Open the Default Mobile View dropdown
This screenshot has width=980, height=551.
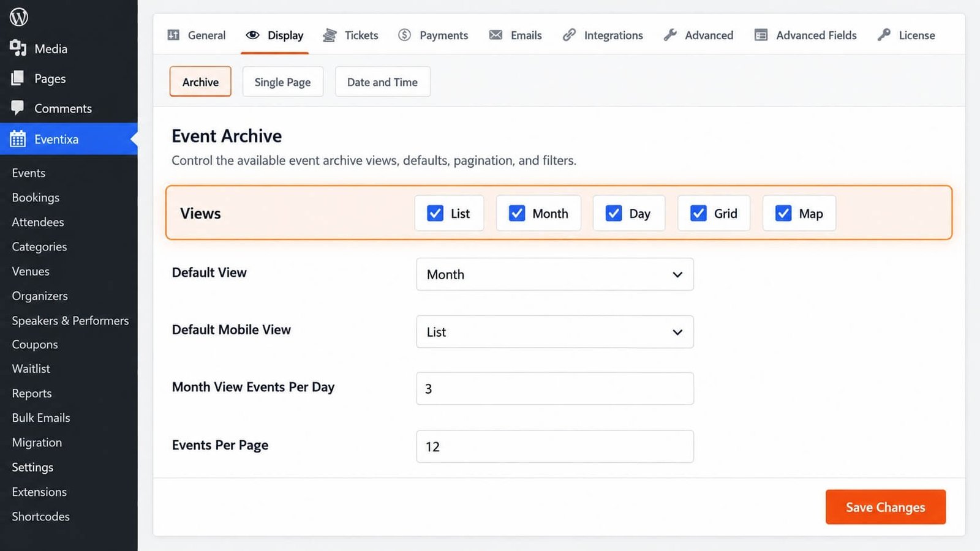point(555,332)
